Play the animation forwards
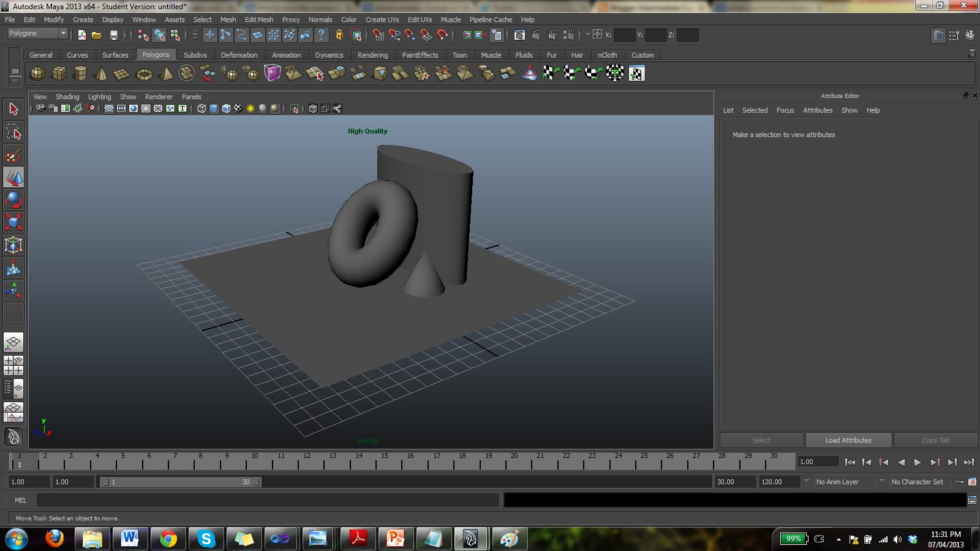 918,462
